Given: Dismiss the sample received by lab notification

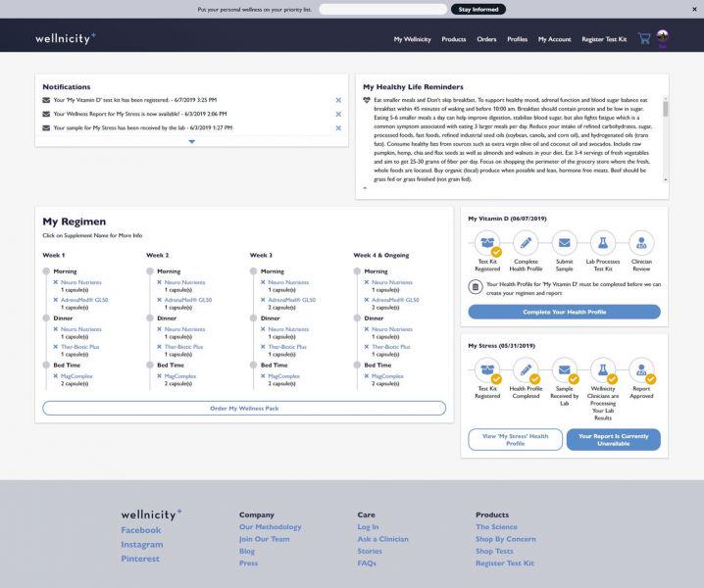Looking at the screenshot, I should pyautogui.click(x=338, y=128).
